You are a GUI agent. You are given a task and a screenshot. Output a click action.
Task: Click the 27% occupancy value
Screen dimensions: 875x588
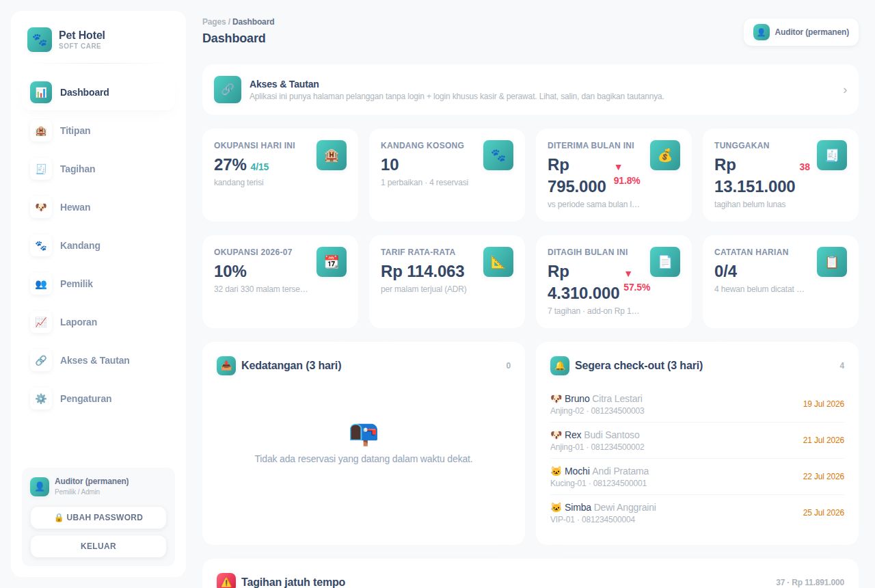point(230,165)
